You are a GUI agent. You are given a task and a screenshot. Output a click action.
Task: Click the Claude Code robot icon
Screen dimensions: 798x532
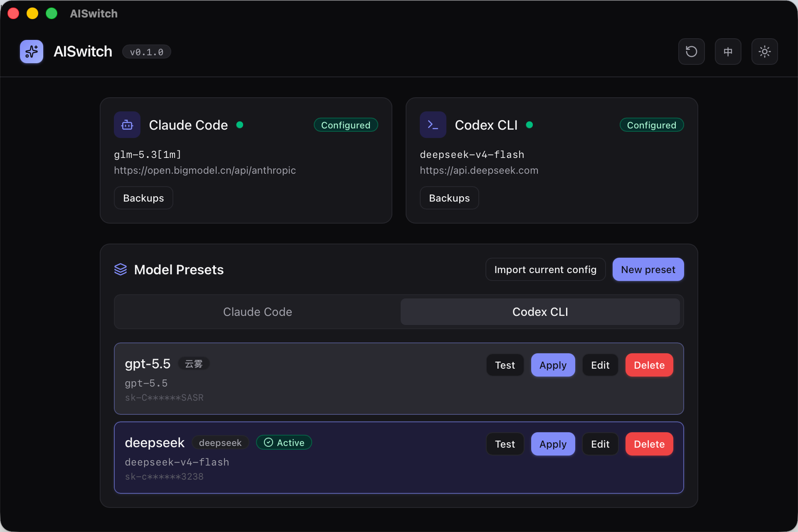point(127,125)
